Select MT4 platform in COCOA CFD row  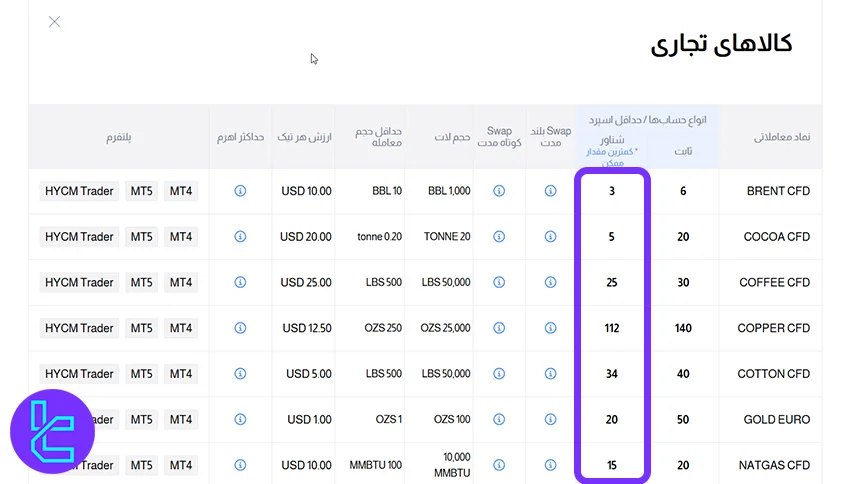(x=181, y=237)
